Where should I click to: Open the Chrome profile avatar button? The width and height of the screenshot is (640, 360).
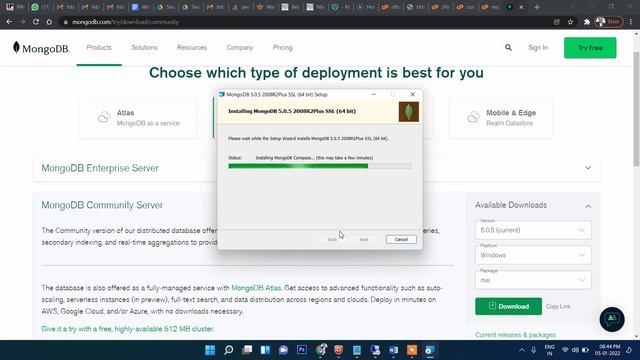tap(609, 22)
